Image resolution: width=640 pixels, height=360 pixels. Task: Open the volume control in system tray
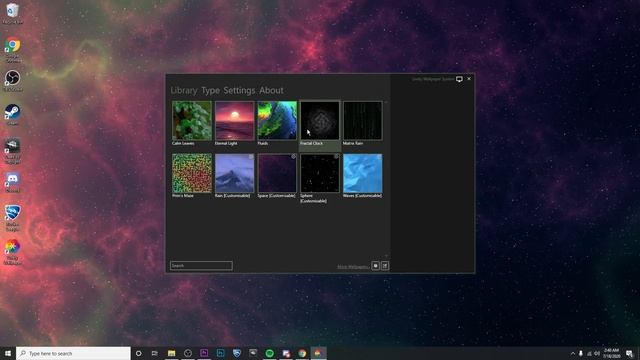(597, 353)
